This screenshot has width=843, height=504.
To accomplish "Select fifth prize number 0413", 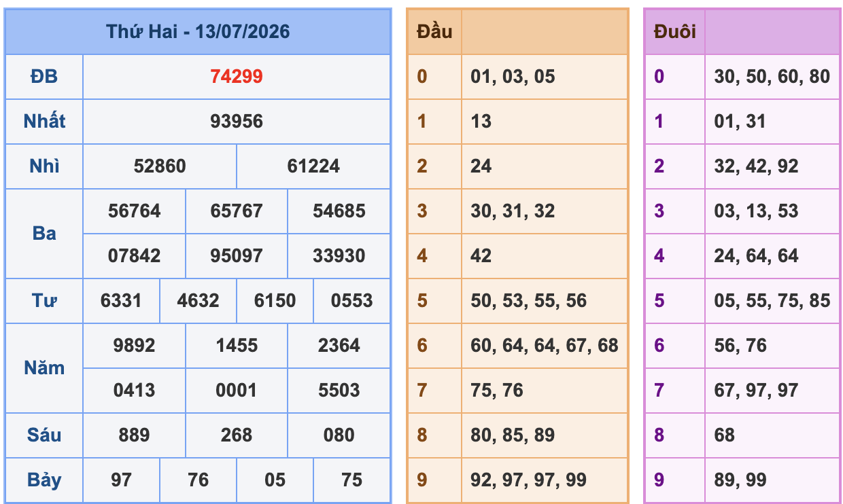I will click(x=135, y=391).
